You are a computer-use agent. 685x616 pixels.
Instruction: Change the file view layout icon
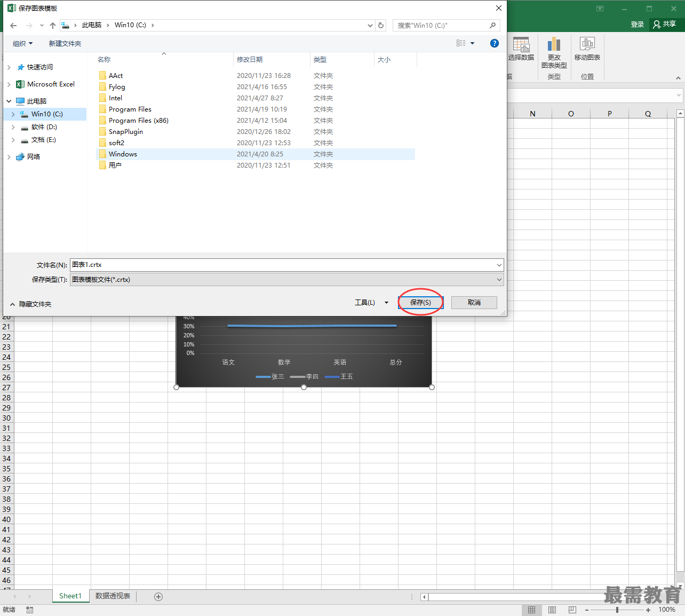(x=461, y=43)
